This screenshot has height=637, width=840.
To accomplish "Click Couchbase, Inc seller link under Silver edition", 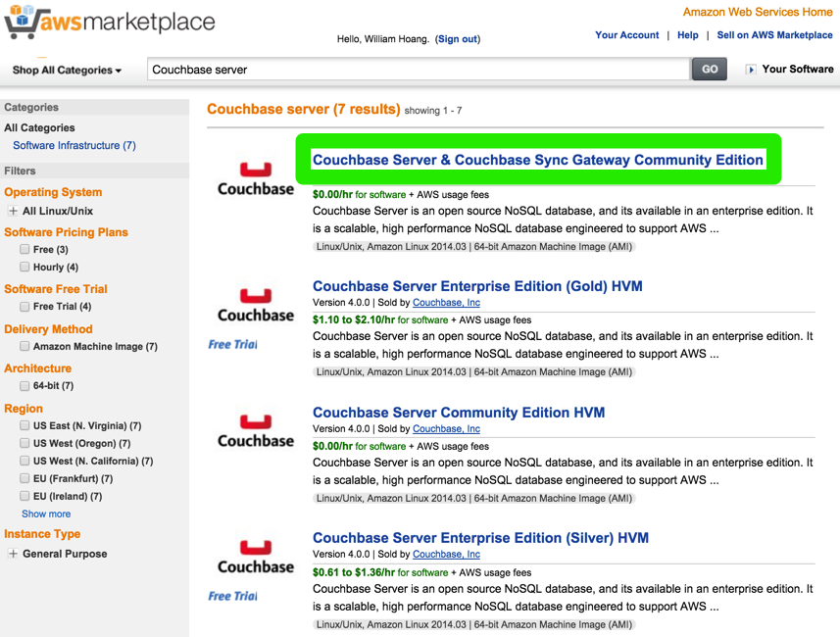I will click(446, 555).
